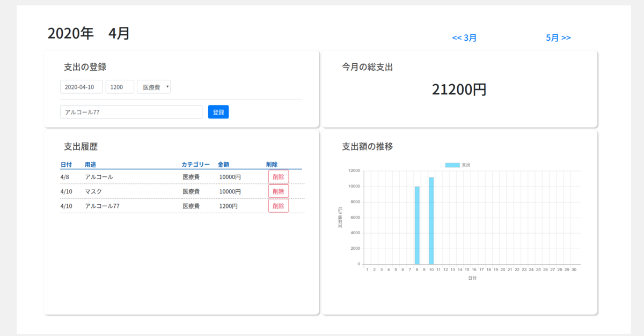Open the 医療費 category dropdown
This screenshot has height=336, width=644.
[x=154, y=87]
